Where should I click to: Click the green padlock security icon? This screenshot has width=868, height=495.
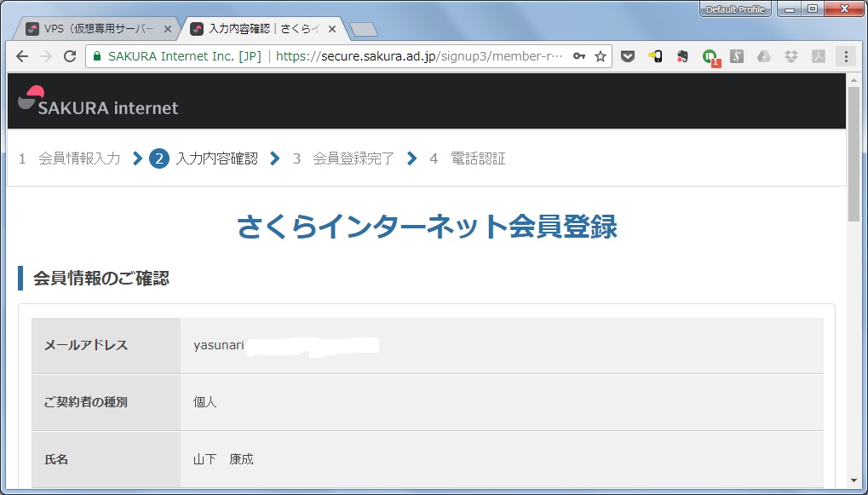97,56
